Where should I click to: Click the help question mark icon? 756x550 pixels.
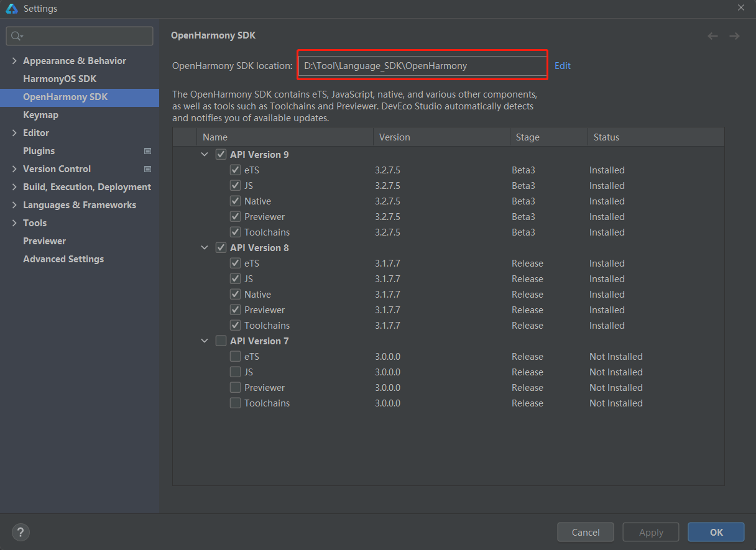21,532
